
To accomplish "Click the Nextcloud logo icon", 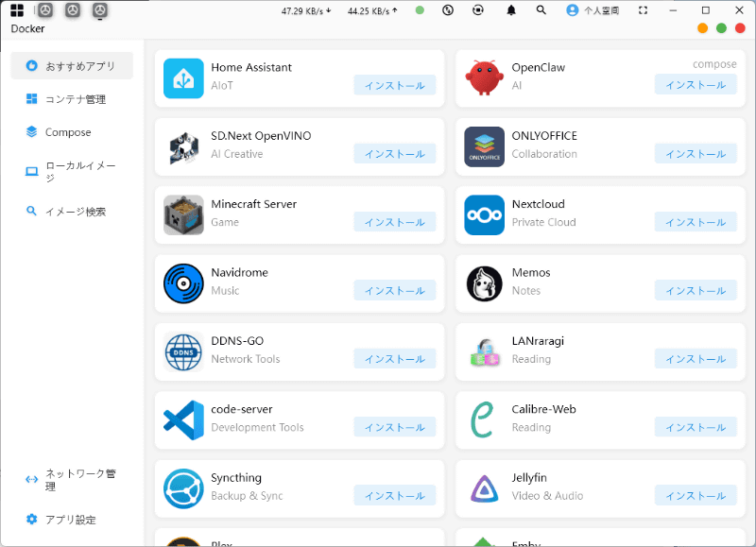I will click(484, 215).
